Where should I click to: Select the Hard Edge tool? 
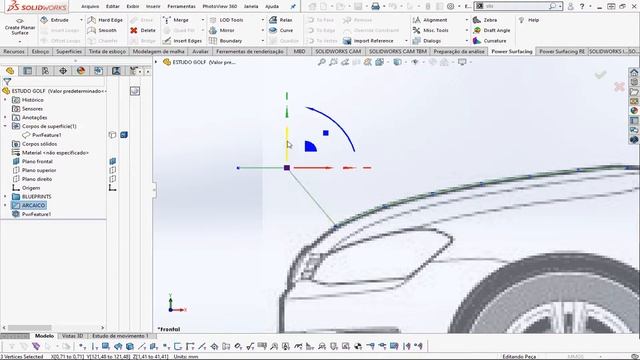point(105,20)
